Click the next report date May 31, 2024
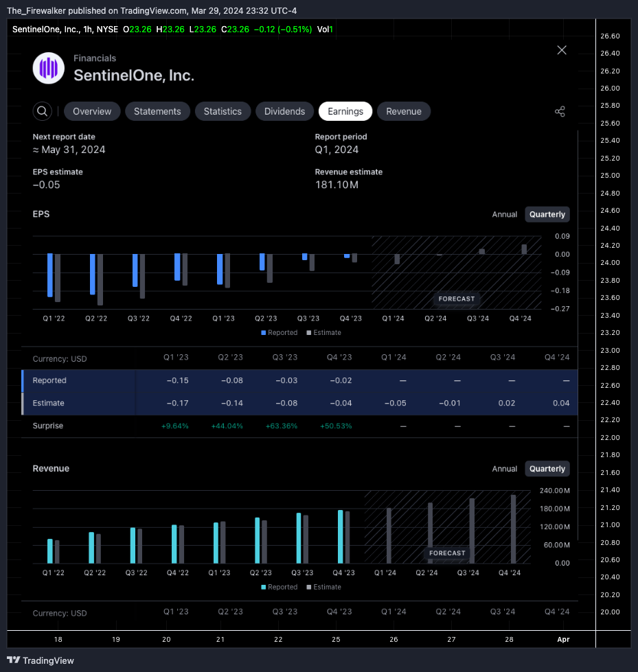This screenshot has width=638, height=672. tap(69, 150)
